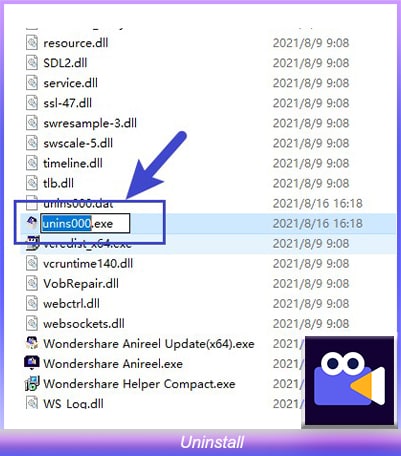Select the unins000.exe uninstaller icon

[x=32, y=223]
